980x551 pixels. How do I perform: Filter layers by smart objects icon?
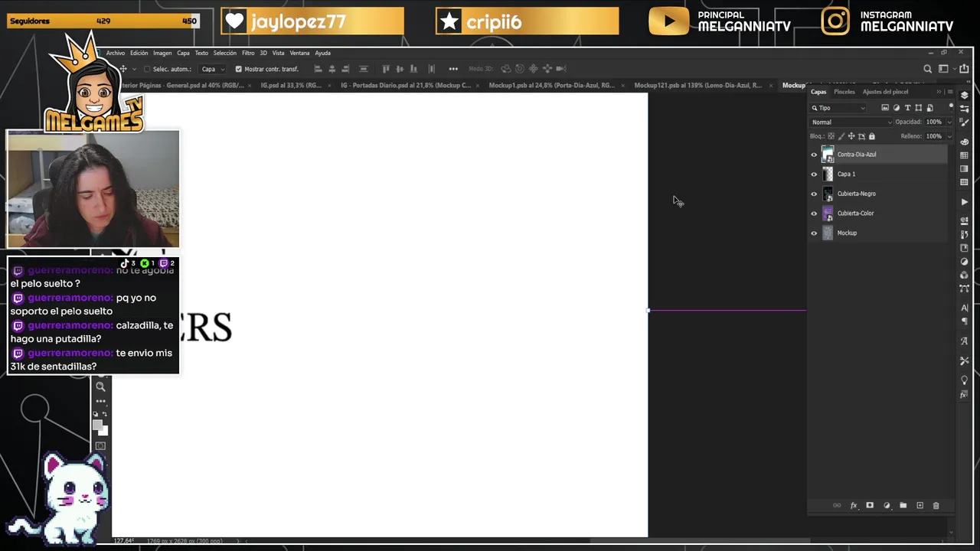tap(929, 108)
